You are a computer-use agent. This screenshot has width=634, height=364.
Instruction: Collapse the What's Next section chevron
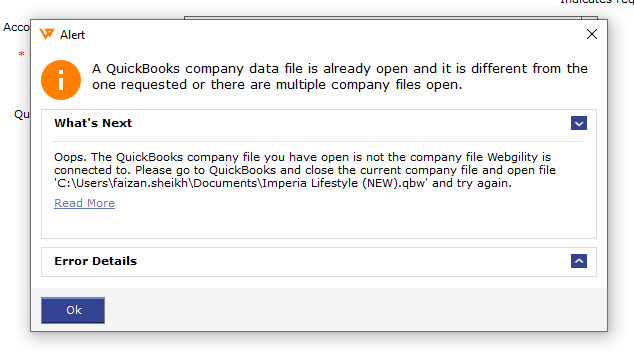(579, 123)
